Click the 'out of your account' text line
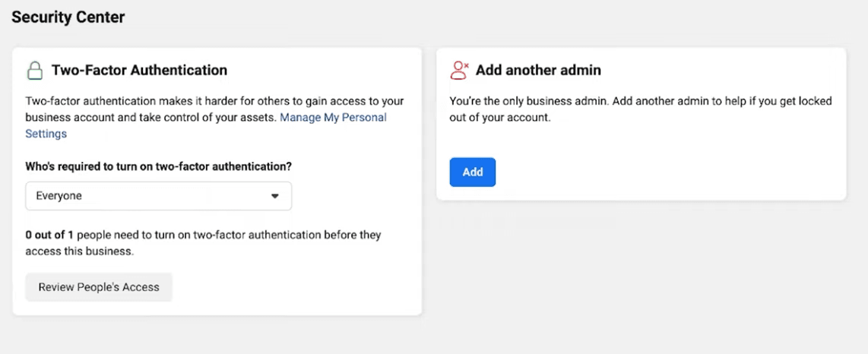This screenshot has width=868, height=354. point(498,118)
